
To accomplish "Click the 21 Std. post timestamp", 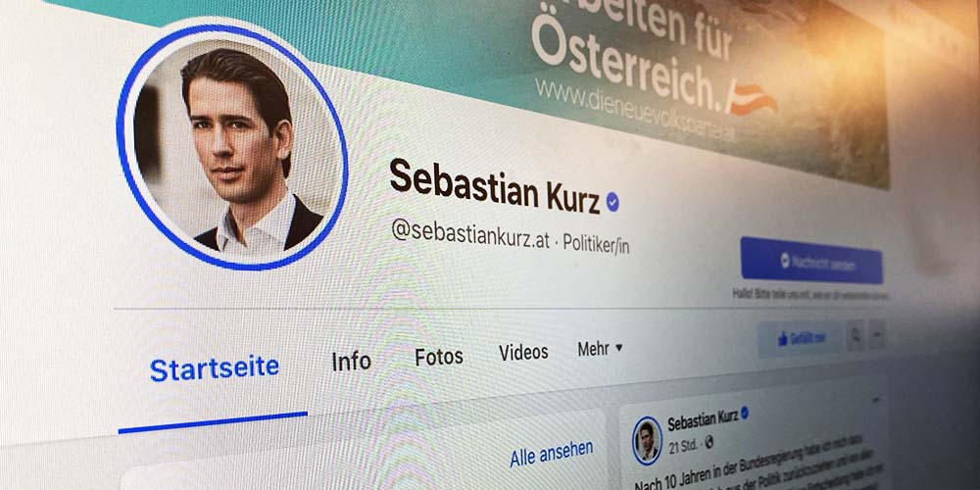I will pos(683,446).
